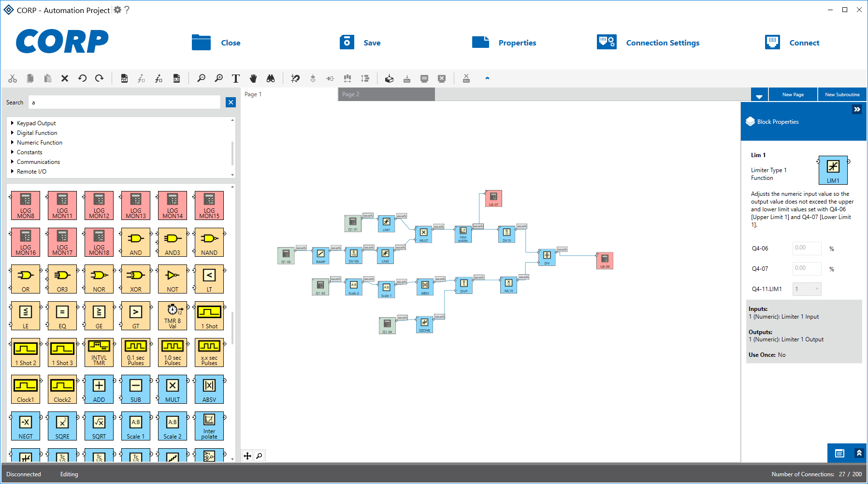Click the snap magnet toolbar icon
The width and height of the screenshot is (868, 484).
295,78
